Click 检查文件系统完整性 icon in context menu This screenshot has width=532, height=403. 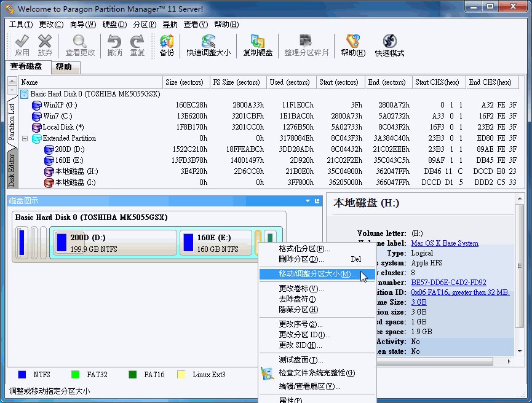click(268, 373)
